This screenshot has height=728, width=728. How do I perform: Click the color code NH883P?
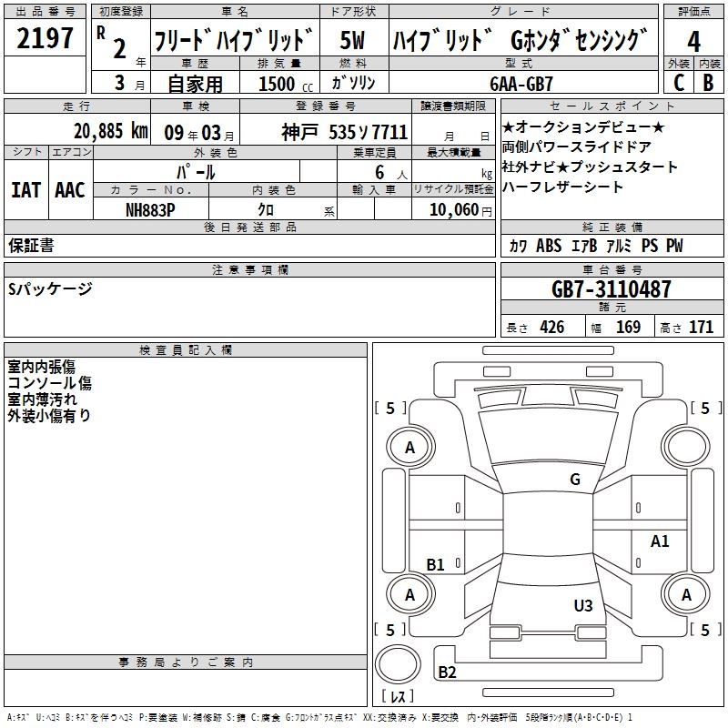(151, 209)
